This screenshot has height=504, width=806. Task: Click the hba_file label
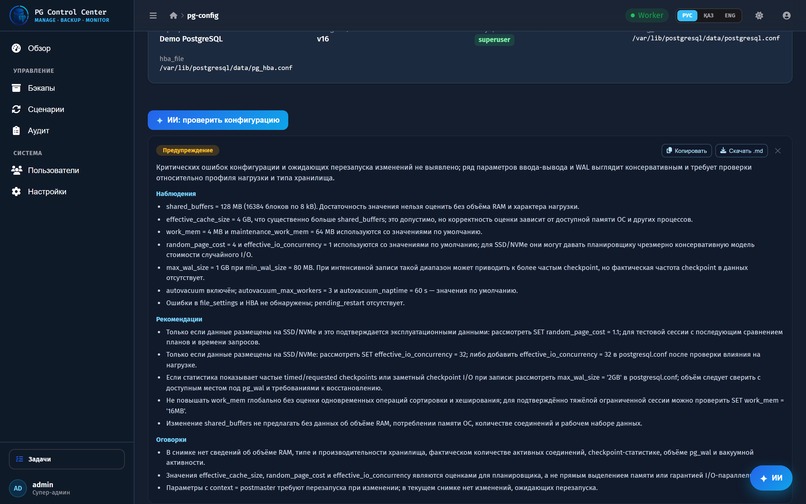172,59
